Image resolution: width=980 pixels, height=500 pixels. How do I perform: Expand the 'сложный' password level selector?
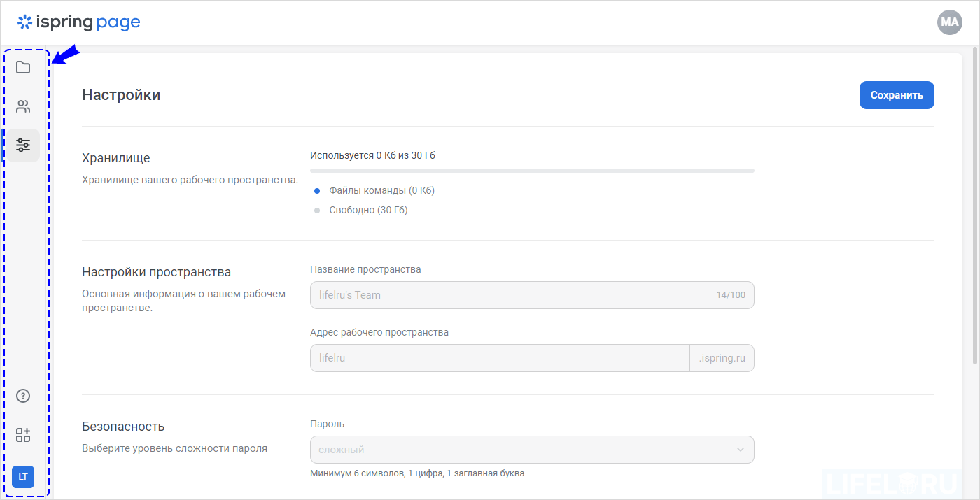point(532,449)
